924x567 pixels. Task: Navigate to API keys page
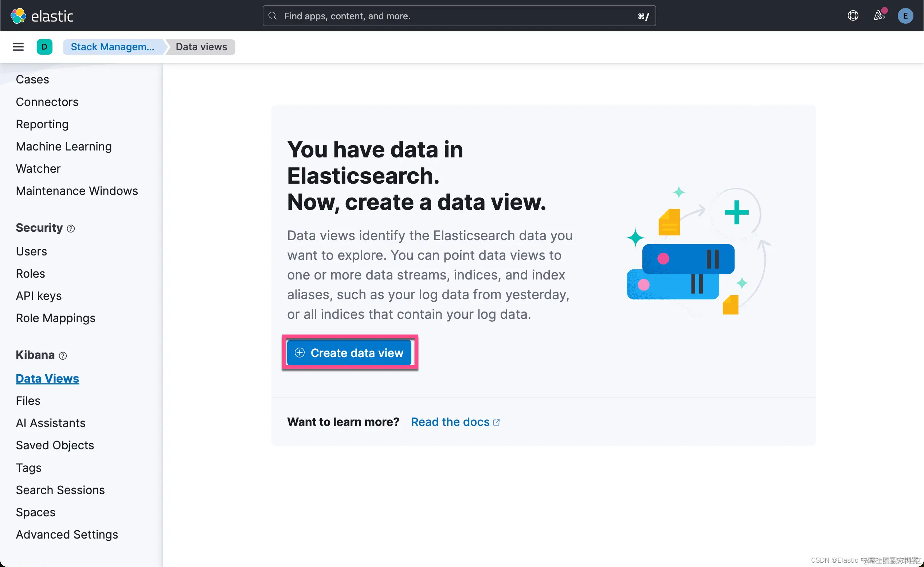point(39,296)
